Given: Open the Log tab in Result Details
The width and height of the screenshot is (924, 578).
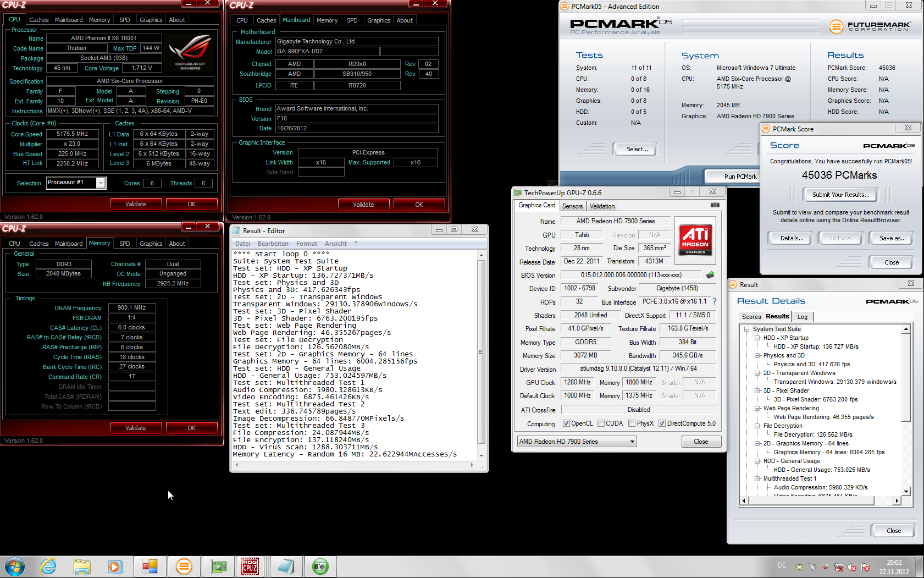Looking at the screenshot, I should [x=803, y=317].
